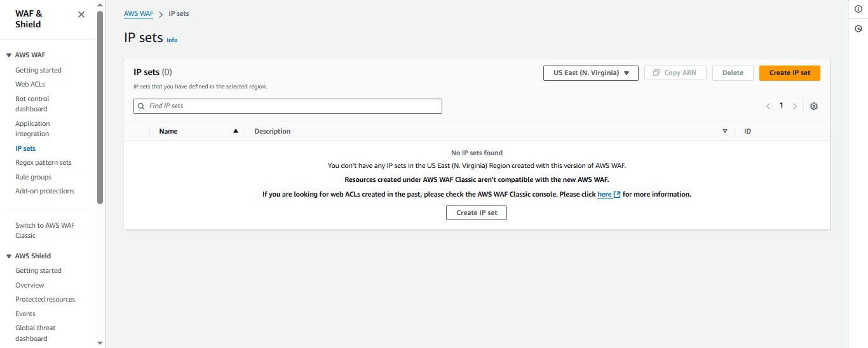
Task: Go to next page with right chevron
Action: [795, 106]
